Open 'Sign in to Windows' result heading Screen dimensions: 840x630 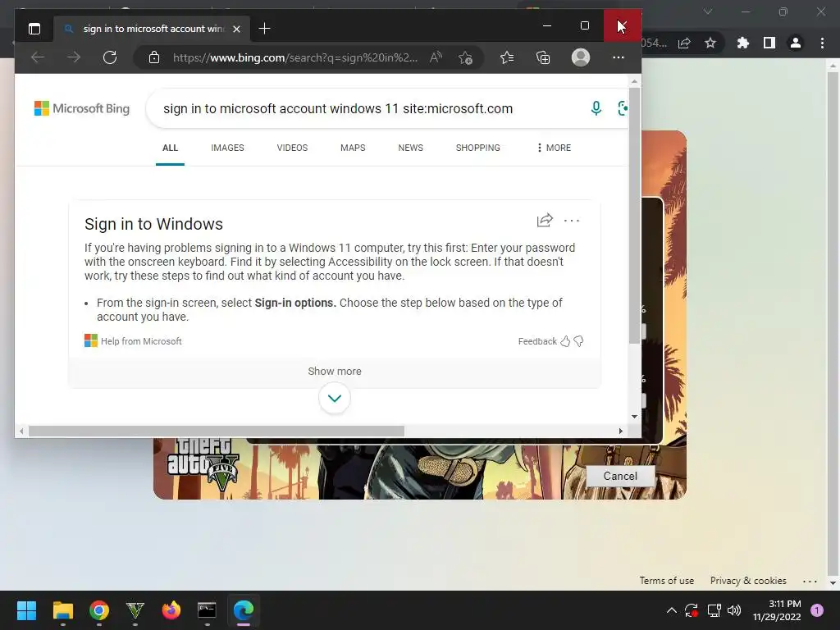(x=153, y=224)
